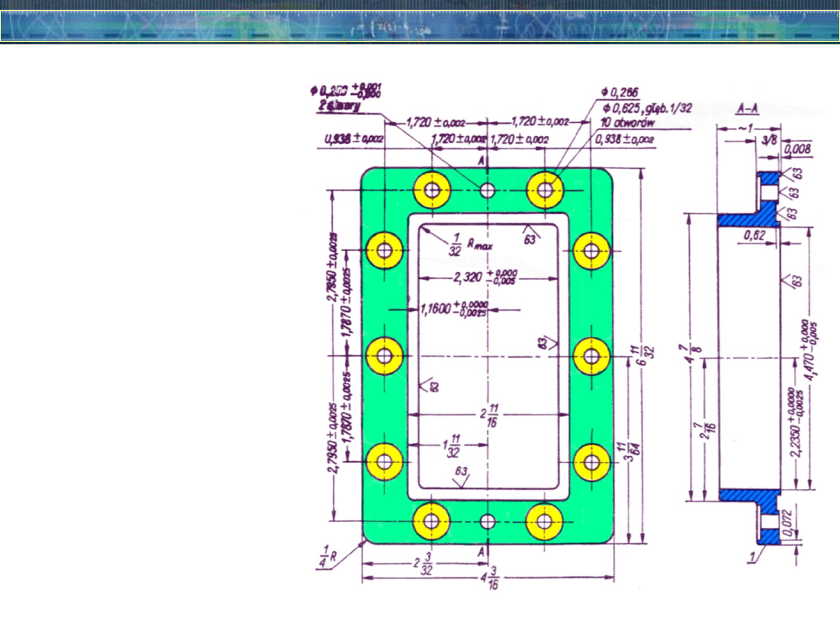
Task: Click the small white hole at bottom center
Action: point(487,520)
